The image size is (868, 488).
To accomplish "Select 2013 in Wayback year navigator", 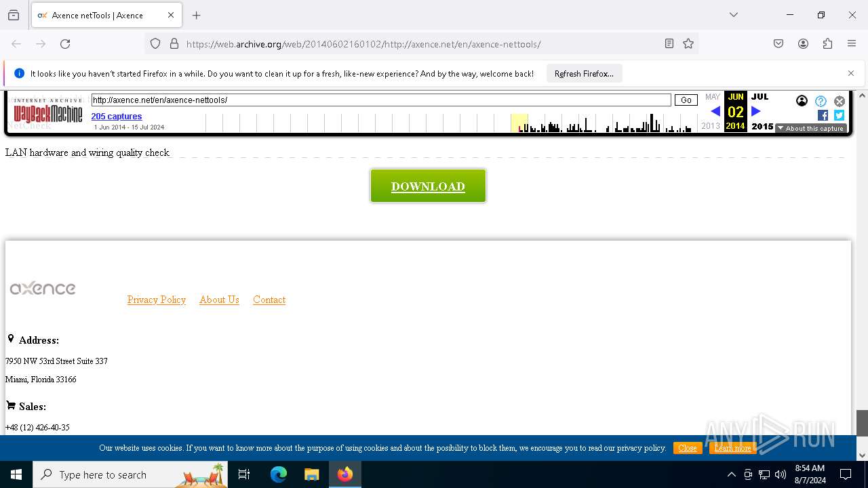I will click(x=711, y=126).
